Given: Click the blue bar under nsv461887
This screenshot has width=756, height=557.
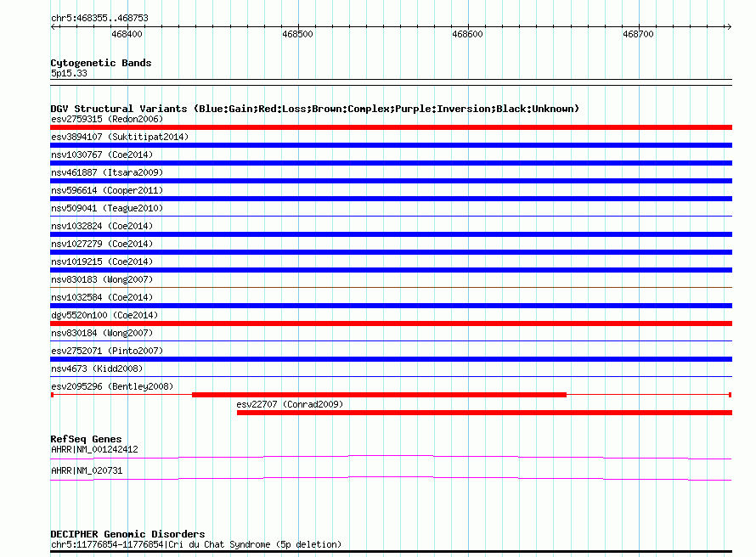Looking at the screenshot, I should click(391, 181).
